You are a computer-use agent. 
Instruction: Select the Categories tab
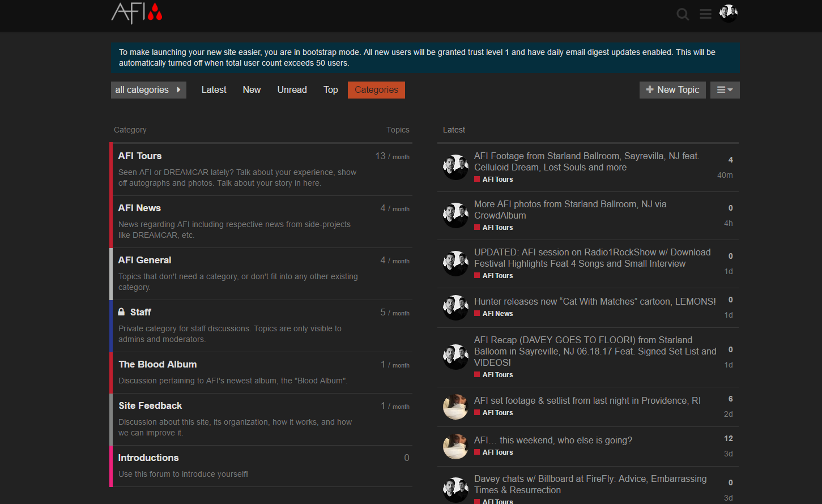click(x=377, y=90)
